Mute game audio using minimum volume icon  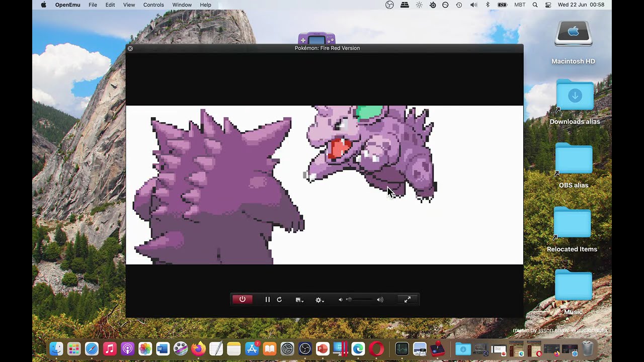(x=340, y=300)
